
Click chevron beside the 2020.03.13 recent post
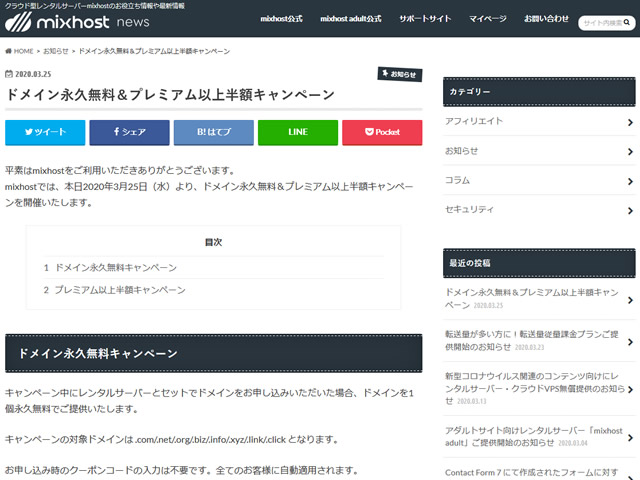click(x=630, y=389)
